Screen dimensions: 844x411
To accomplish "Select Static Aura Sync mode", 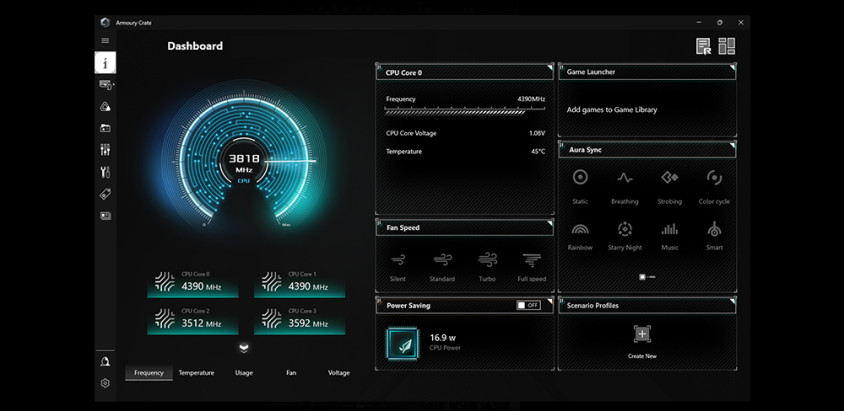I will click(580, 178).
